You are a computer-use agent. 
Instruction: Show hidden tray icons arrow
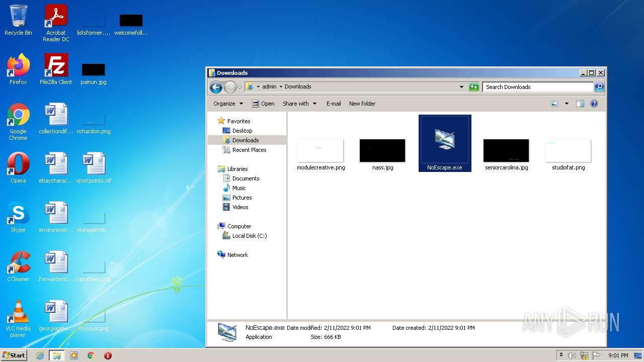click(x=561, y=355)
